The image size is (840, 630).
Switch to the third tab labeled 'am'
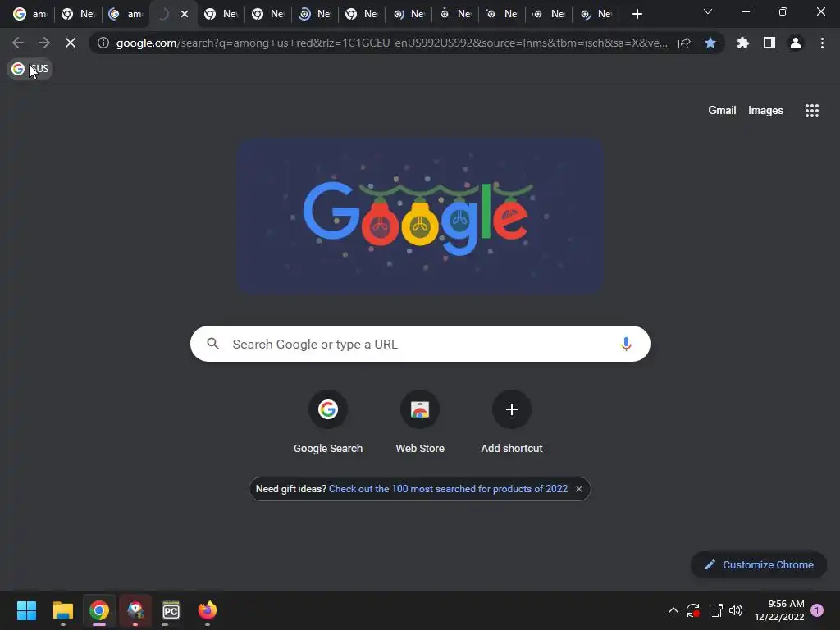click(x=126, y=14)
